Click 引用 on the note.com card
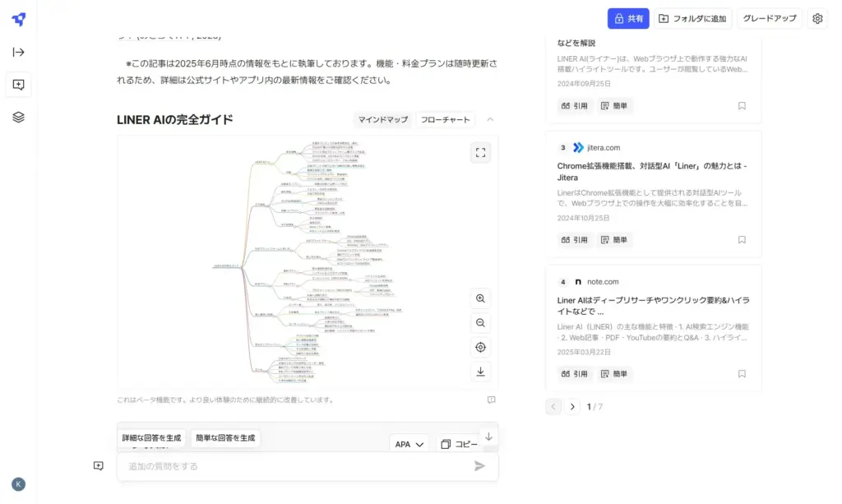 575,374
